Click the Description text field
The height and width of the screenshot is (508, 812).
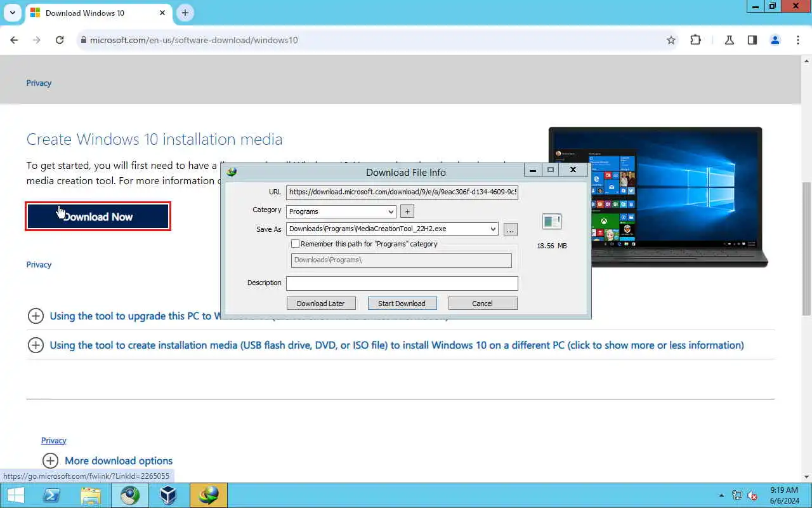[402, 283]
